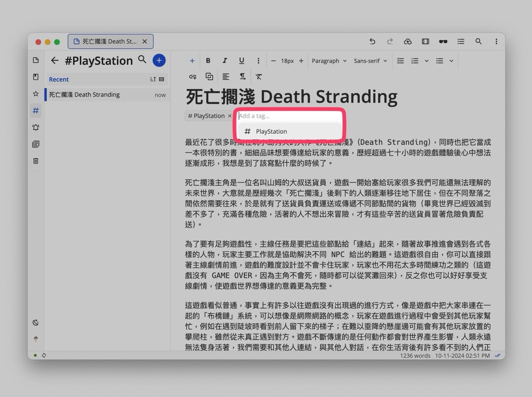Image resolution: width=532 pixels, height=397 pixels.
Task: Click the saved double-check indicator
Action: point(498,355)
